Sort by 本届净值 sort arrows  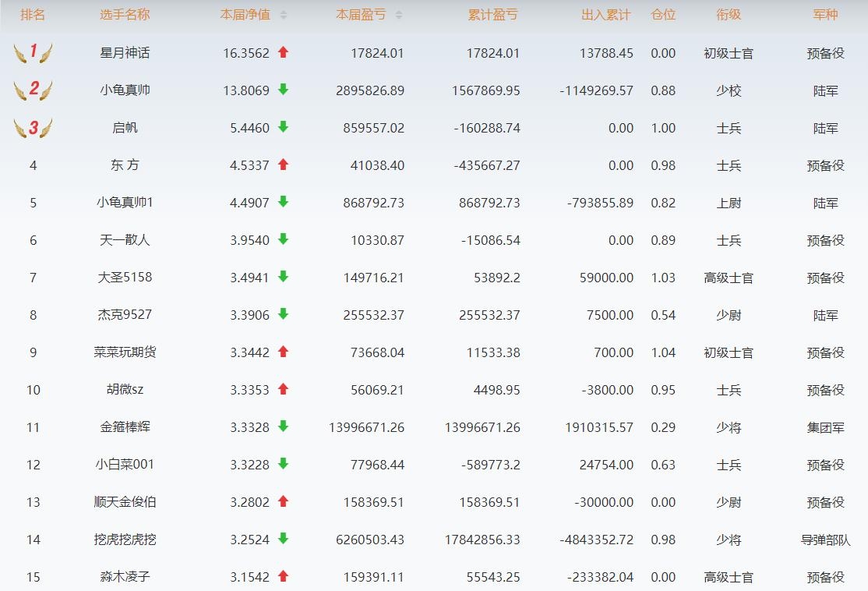284,15
